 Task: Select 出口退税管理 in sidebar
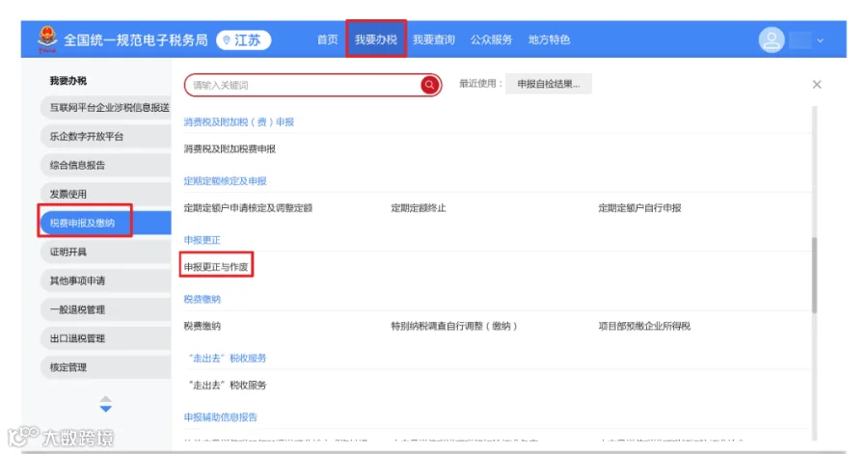pos(106,338)
